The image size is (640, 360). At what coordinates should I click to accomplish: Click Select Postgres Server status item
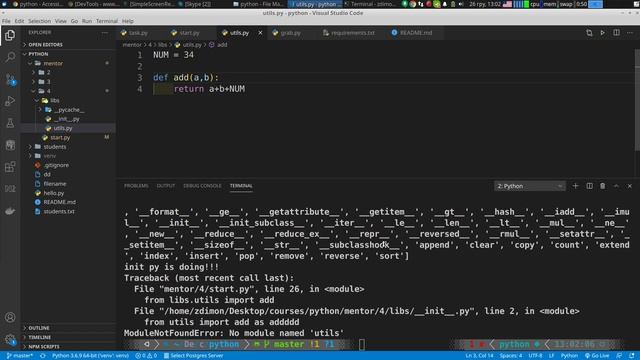pos(193,356)
